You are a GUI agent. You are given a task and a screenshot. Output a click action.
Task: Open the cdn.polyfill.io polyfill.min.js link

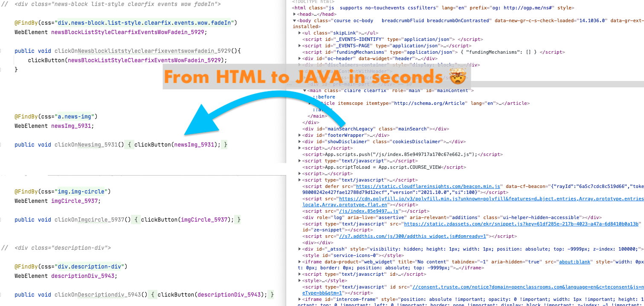point(491,199)
